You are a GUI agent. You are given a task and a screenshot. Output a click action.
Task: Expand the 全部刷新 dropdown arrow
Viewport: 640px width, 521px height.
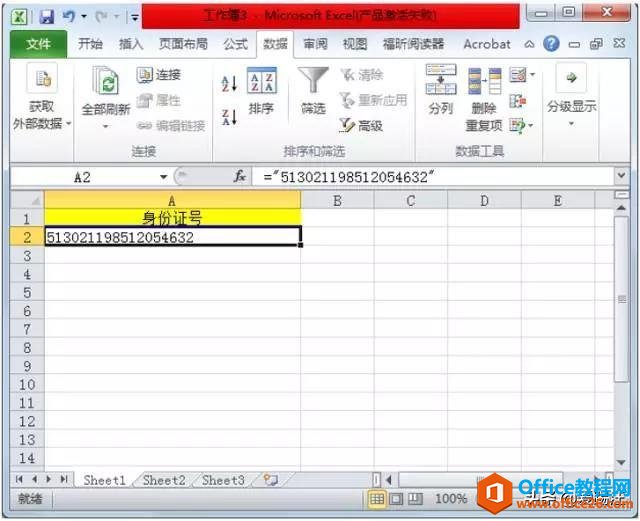point(106,127)
